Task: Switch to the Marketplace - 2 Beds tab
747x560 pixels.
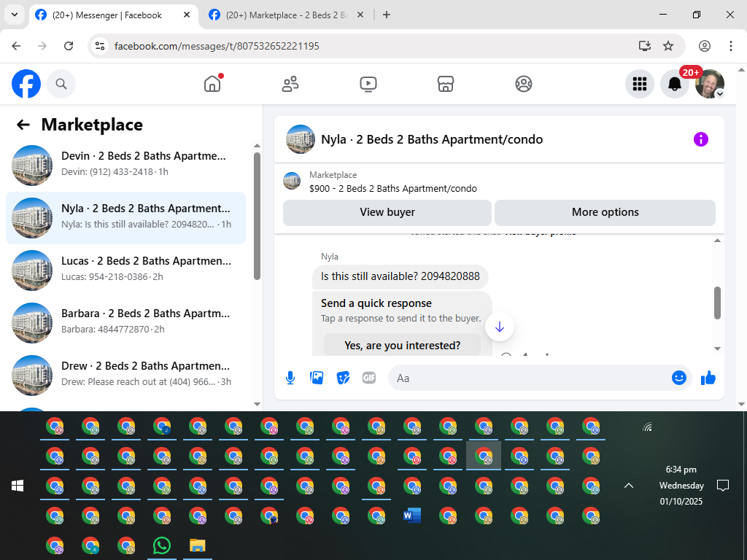Action: 287,15
